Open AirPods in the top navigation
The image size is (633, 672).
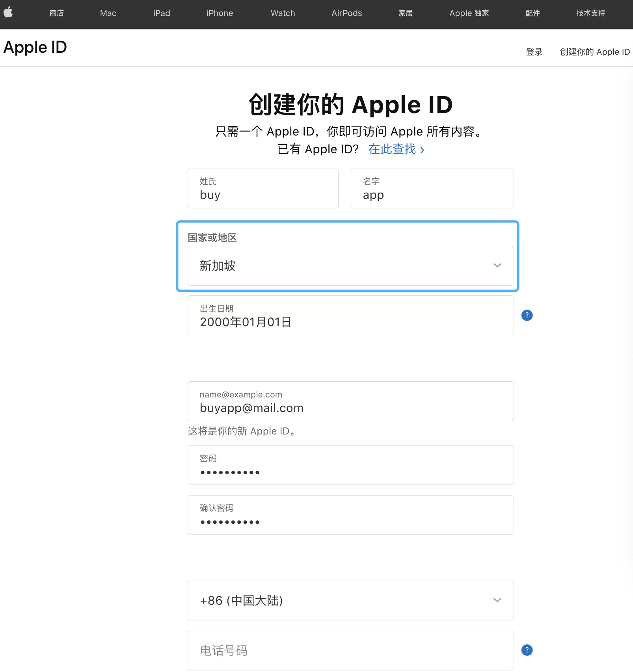(346, 13)
